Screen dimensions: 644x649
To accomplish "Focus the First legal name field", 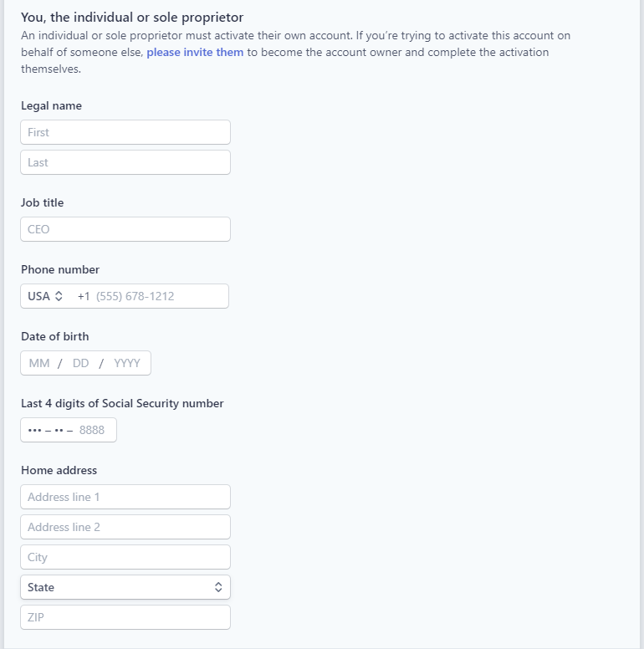I will 125,132.
